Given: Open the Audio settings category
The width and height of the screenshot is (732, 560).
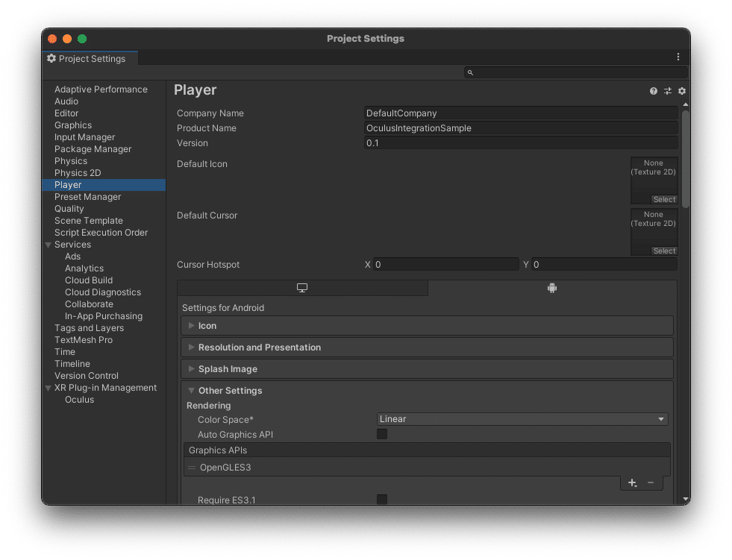Looking at the screenshot, I should [x=66, y=101].
